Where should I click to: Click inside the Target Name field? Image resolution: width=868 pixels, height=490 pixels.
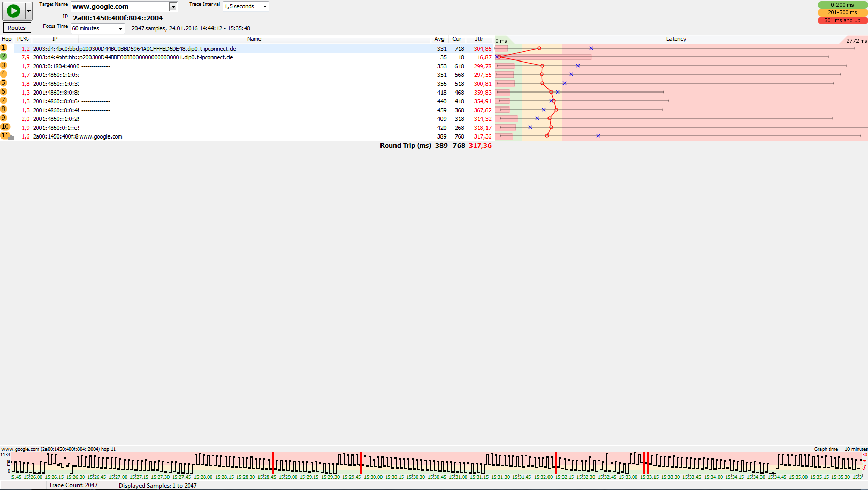pos(120,7)
